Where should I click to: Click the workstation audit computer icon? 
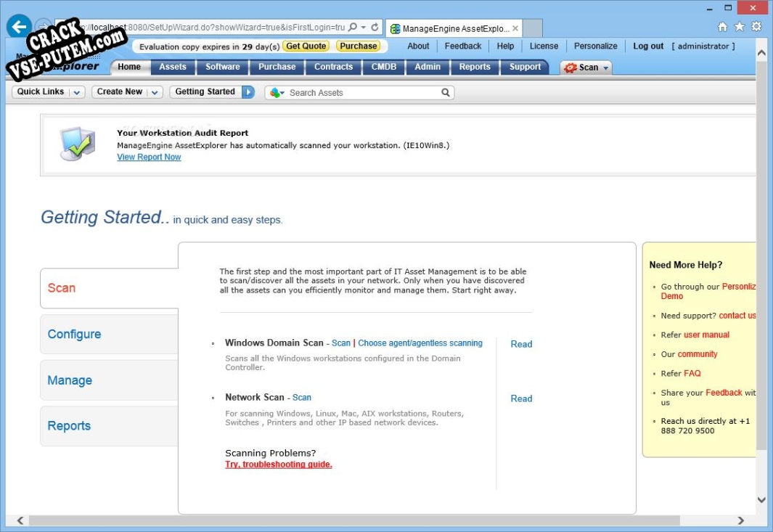[x=77, y=144]
